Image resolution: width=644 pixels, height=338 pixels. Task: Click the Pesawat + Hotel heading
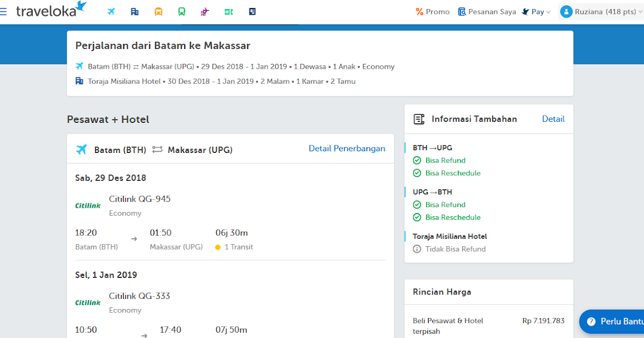point(108,120)
